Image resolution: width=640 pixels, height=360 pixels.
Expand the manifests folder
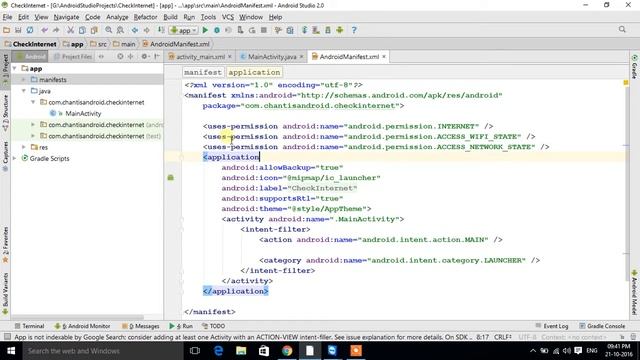[x=24, y=80]
